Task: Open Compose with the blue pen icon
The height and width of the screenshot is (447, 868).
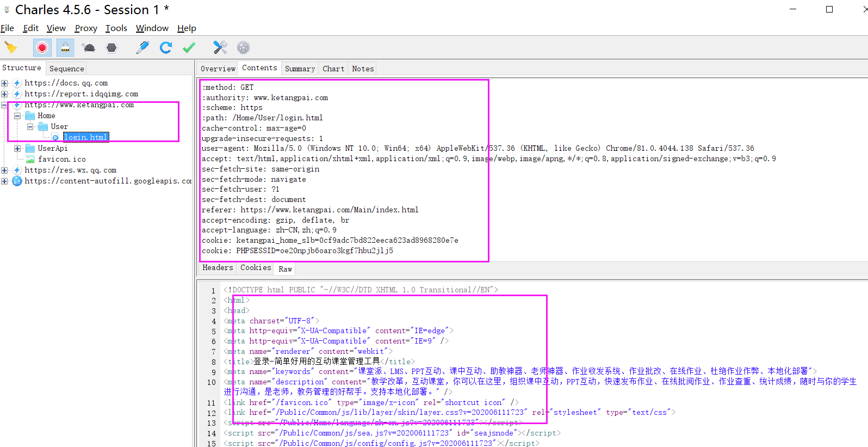Action: (142, 48)
